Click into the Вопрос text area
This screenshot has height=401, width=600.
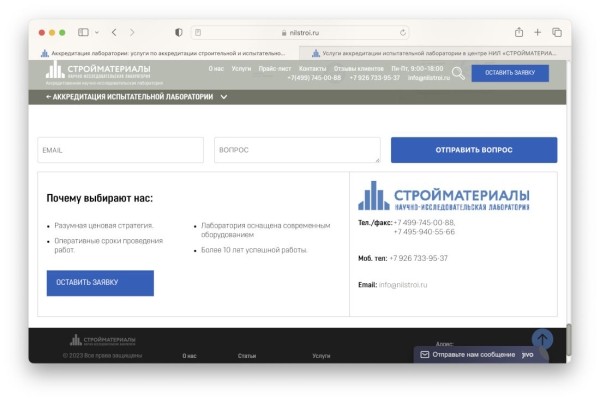click(x=297, y=150)
